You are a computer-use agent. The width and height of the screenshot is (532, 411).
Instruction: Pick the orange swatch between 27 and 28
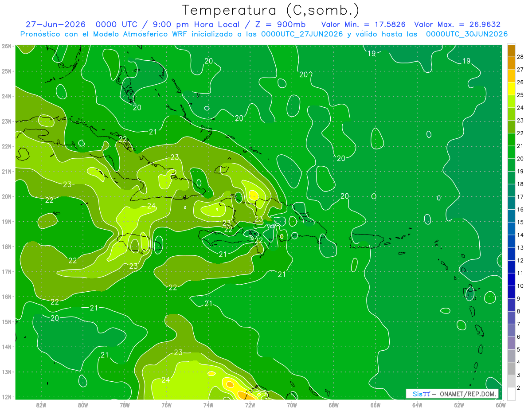tap(511, 63)
